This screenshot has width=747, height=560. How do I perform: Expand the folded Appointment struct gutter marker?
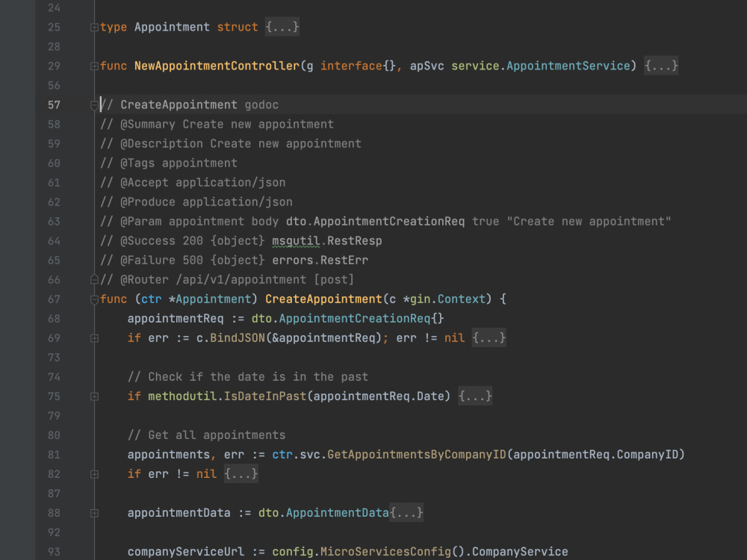point(94,27)
